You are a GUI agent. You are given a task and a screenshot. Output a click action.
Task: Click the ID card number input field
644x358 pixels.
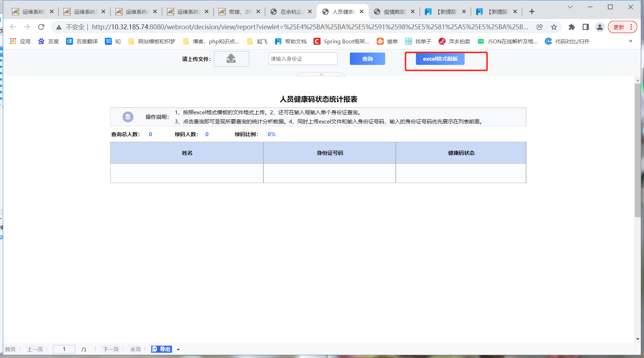coord(303,59)
